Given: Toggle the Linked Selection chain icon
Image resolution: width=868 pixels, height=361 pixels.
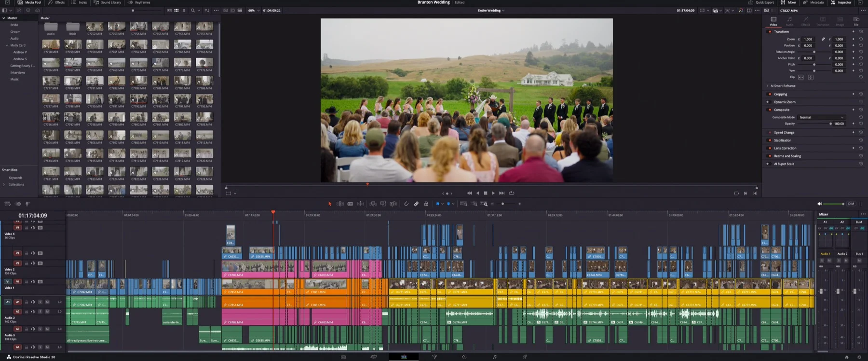Looking at the screenshot, I should 416,204.
